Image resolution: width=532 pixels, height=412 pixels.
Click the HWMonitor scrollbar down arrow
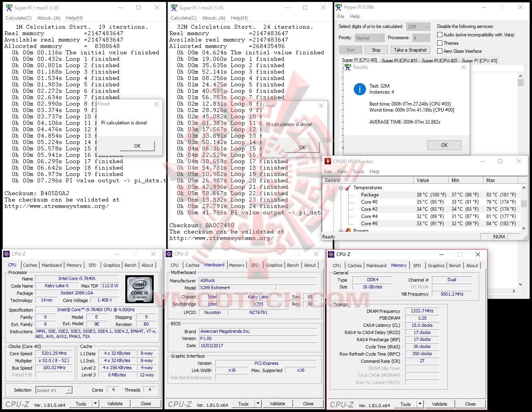pos(524,228)
